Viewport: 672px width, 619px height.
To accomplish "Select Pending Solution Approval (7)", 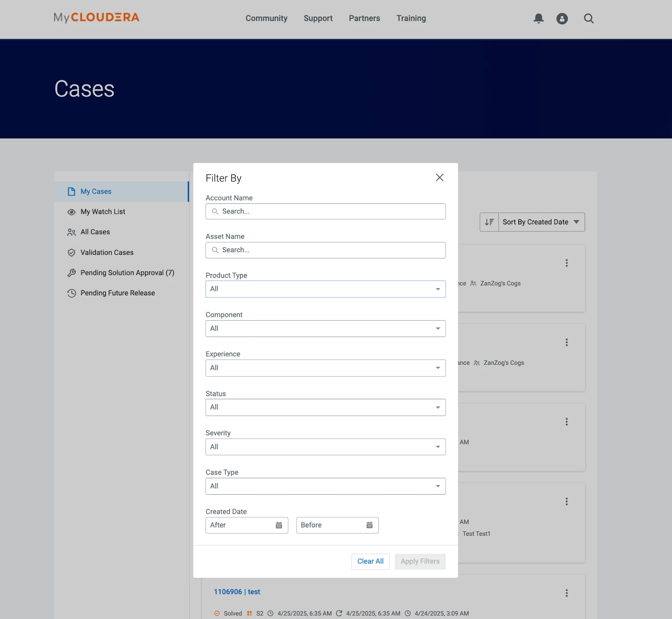I will [x=127, y=273].
